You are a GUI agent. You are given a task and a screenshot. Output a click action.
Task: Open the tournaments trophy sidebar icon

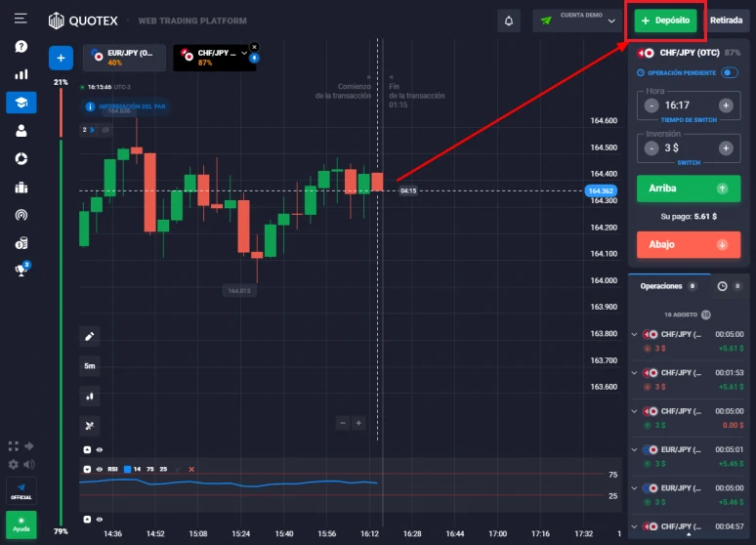[x=21, y=270]
